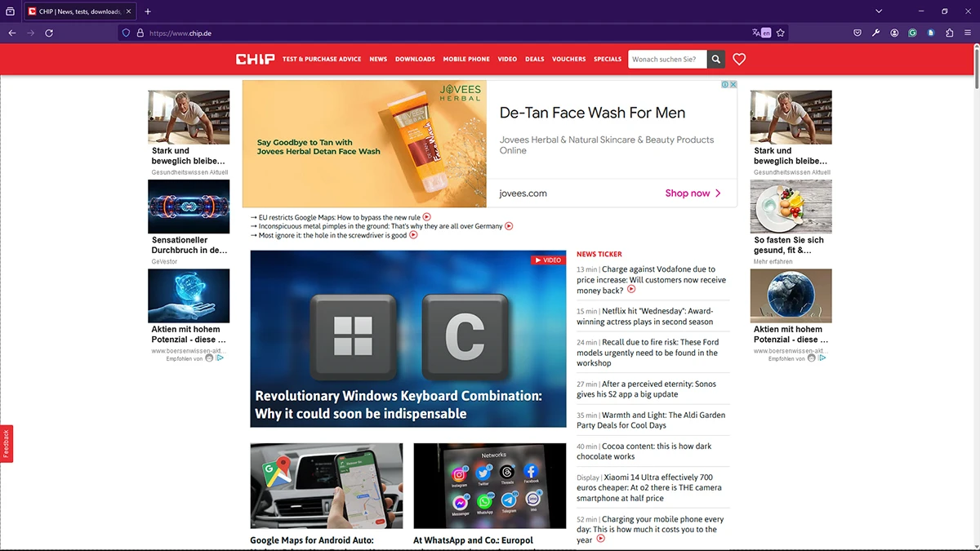Open the CHIP search with the magnifier icon
The height and width of the screenshot is (551, 980).
(715, 59)
